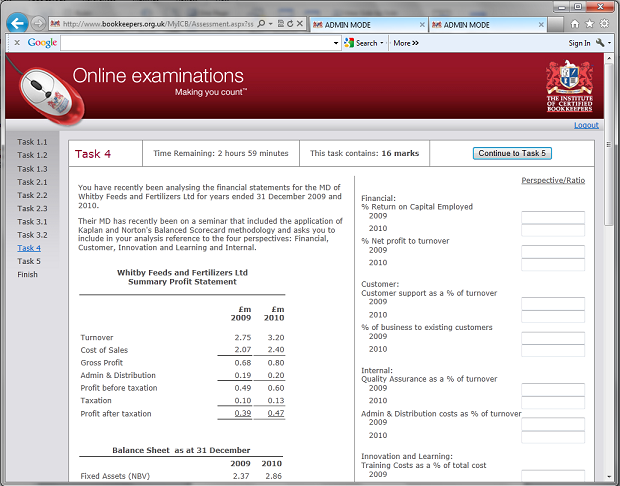The image size is (620, 486).
Task: Go to Task 3.1 in the sidebar
Action: click(x=32, y=222)
